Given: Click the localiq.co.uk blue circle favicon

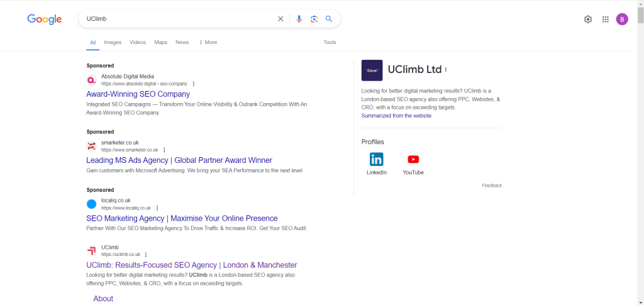Looking at the screenshot, I should 92,204.
